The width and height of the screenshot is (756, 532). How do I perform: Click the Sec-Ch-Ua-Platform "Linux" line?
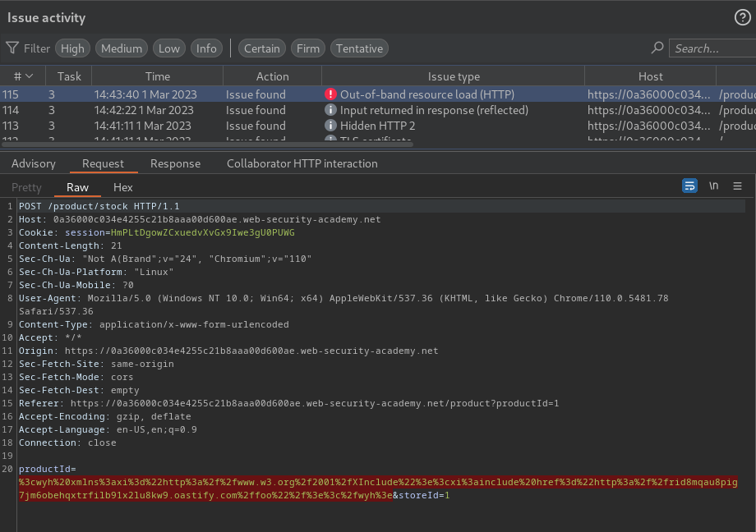[x=96, y=273]
